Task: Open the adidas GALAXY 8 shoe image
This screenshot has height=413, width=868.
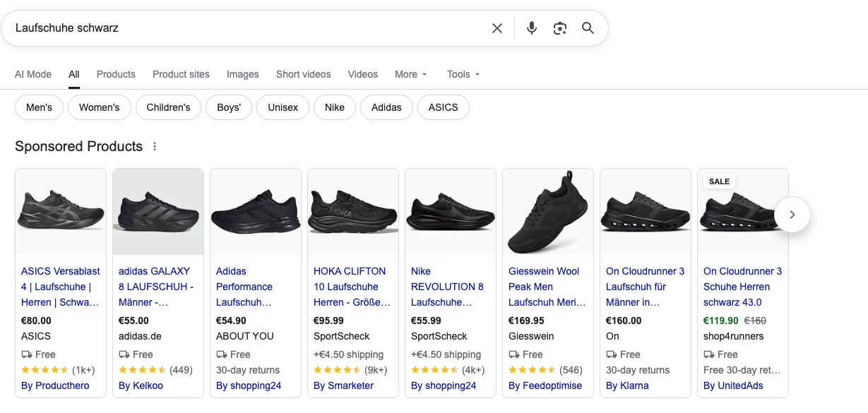Action: (x=158, y=212)
